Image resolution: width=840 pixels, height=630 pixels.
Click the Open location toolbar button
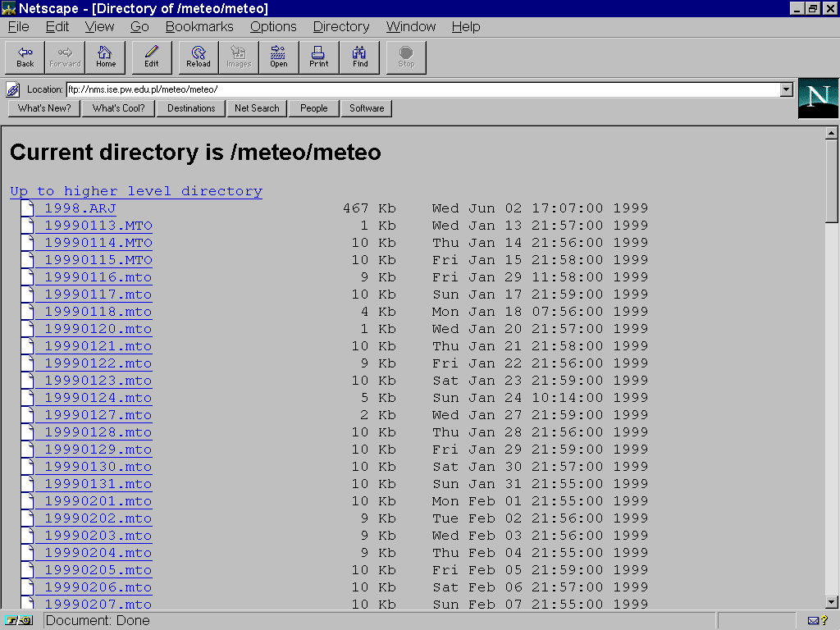pyautogui.click(x=279, y=57)
